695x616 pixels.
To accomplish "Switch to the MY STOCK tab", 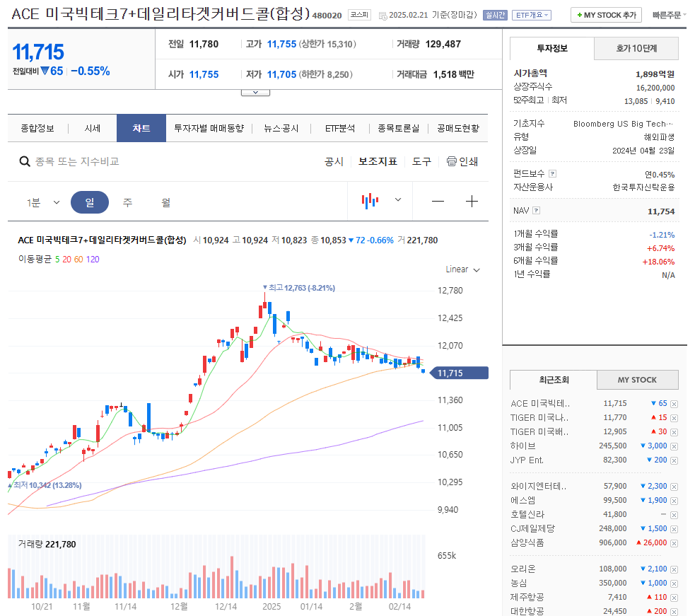I will point(637,380).
